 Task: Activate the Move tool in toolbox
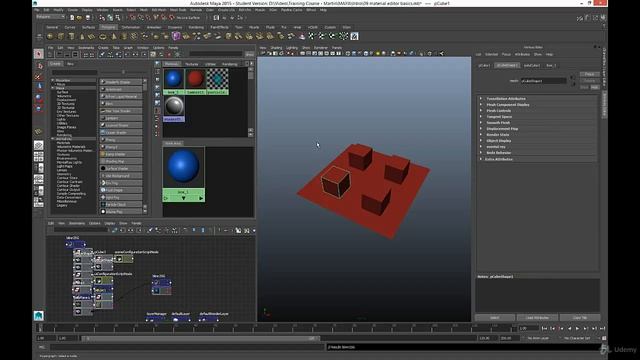pyautogui.click(x=39, y=87)
